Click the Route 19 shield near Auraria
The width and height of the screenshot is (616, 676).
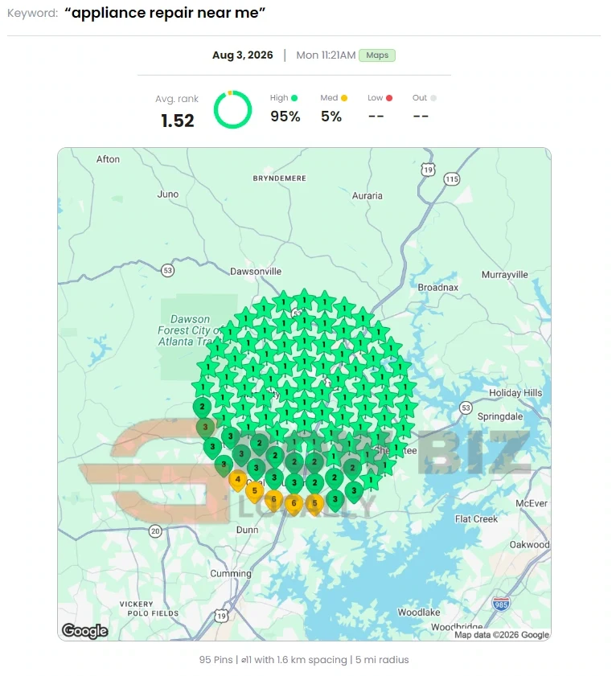(x=428, y=170)
